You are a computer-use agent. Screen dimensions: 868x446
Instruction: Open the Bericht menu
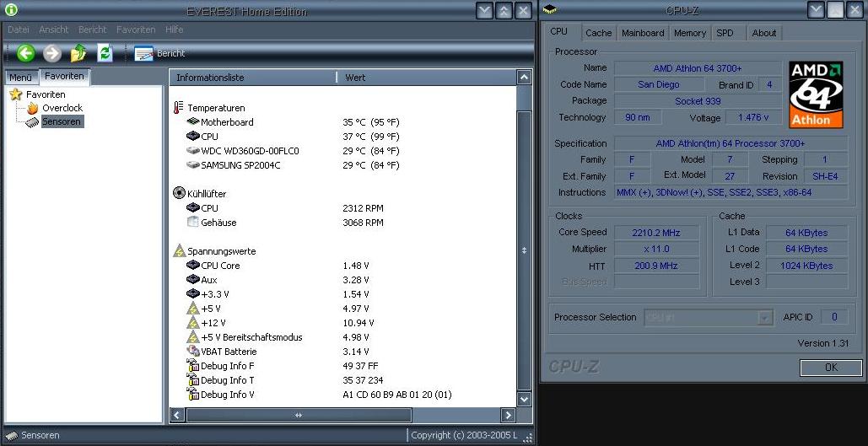point(93,30)
